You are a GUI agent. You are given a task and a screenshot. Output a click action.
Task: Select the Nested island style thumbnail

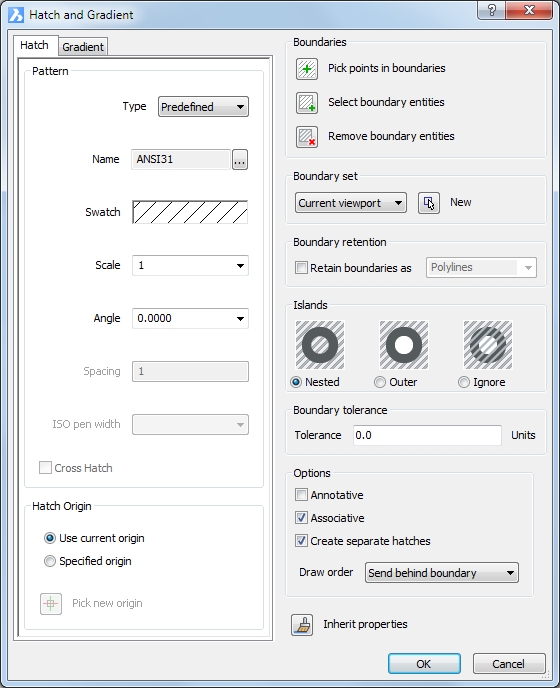click(320, 345)
